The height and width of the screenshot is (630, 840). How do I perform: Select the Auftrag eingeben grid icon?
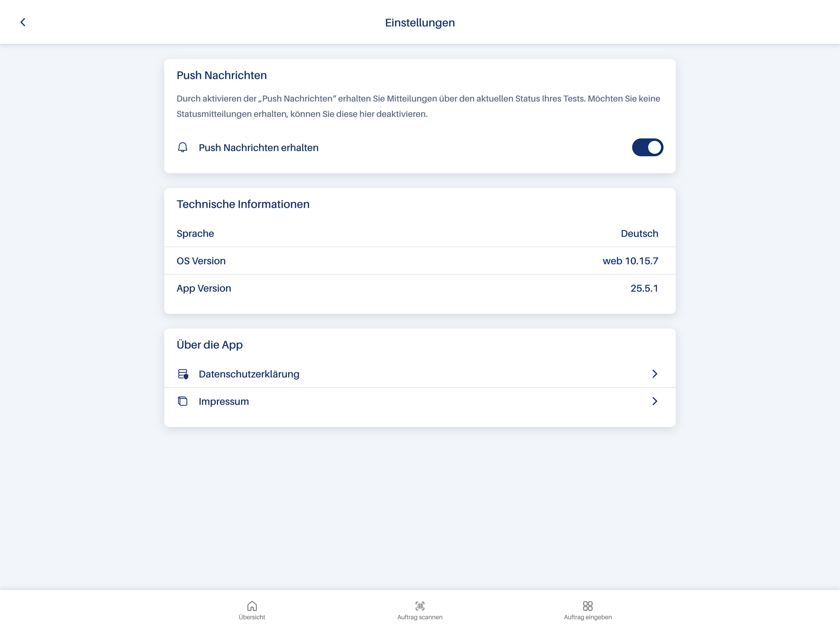click(588, 606)
